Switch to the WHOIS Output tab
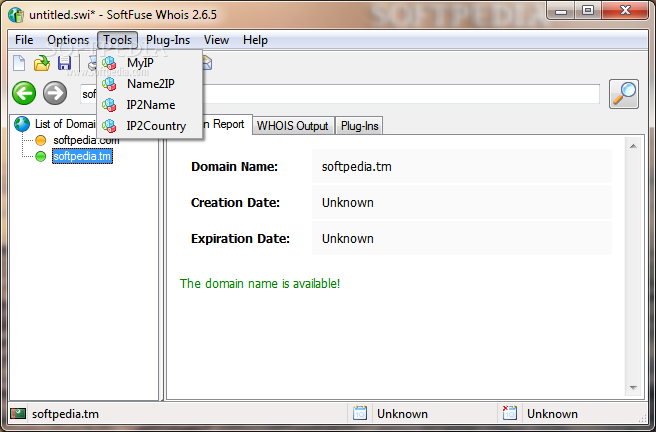 tap(292, 126)
